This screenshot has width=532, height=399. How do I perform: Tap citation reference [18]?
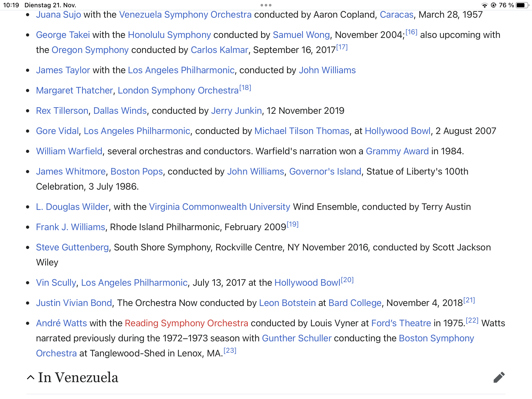coord(245,88)
